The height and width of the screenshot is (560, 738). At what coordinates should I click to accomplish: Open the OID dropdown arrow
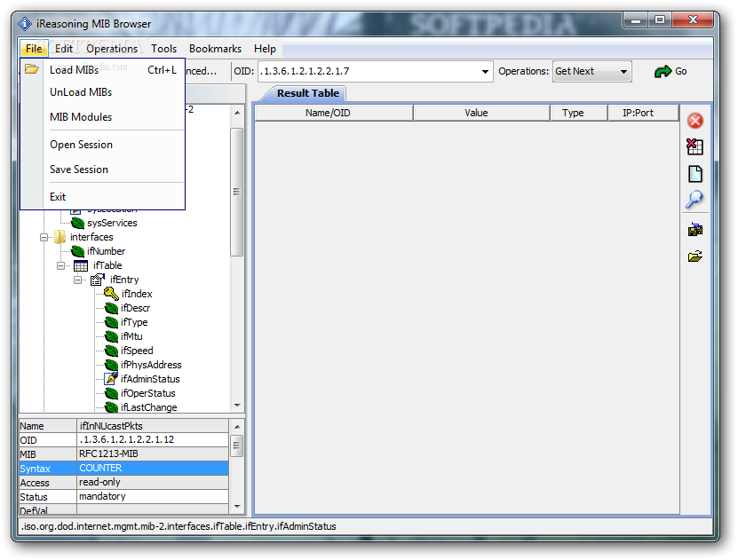485,72
